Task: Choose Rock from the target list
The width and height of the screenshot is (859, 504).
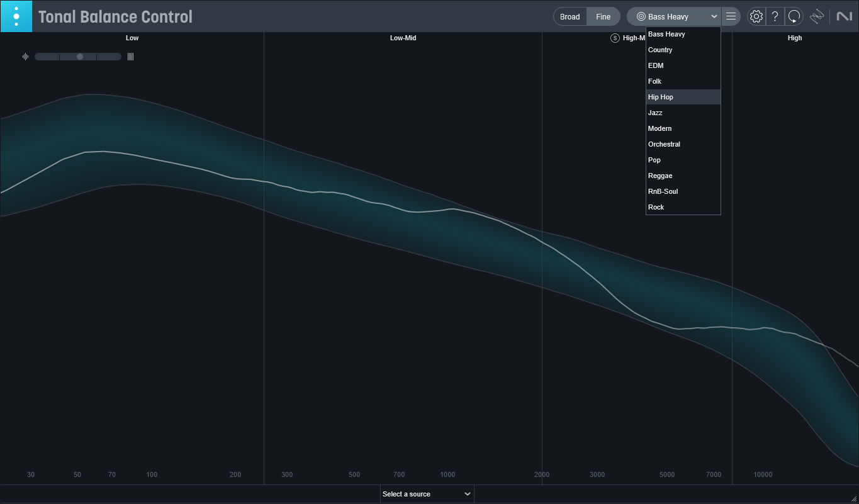Action: (x=683, y=207)
